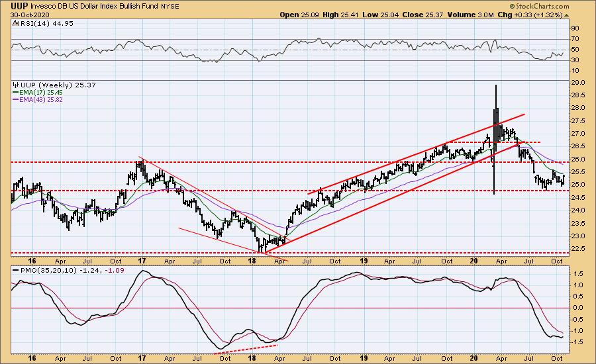
Task: Click the EMA(43) 25.82 legend text
Action: click(41, 99)
